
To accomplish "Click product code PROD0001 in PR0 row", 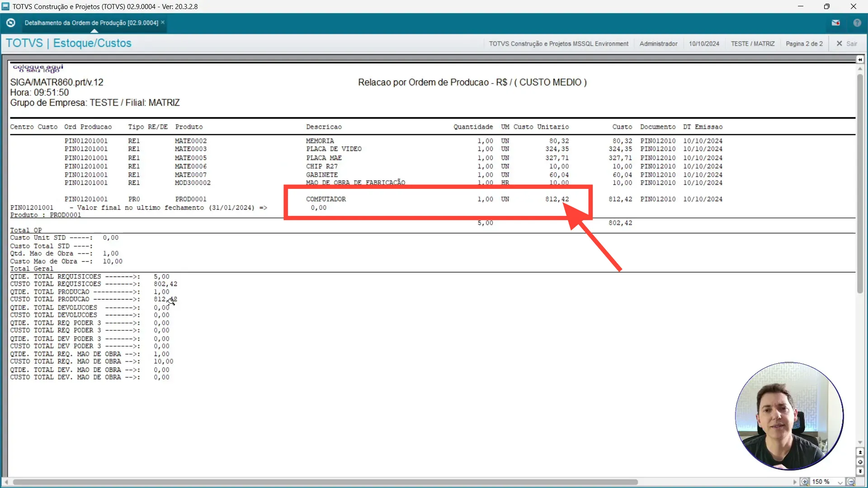I will (x=191, y=199).
